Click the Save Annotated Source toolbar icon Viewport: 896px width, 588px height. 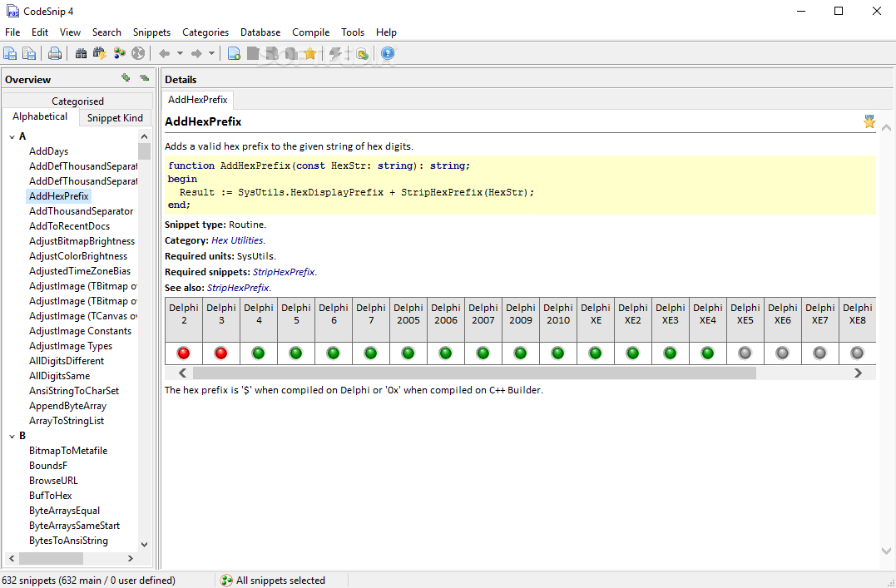pyautogui.click(x=10, y=54)
